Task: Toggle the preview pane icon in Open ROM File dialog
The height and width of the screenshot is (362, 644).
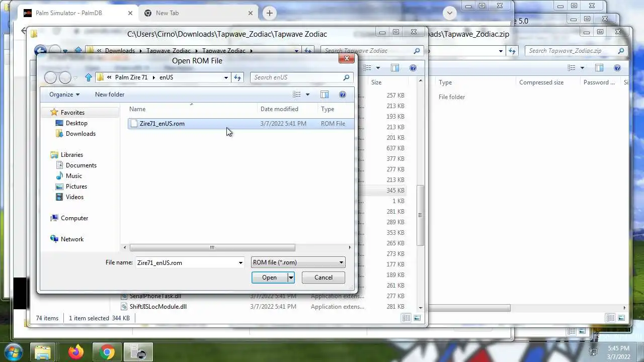Action: click(x=325, y=95)
